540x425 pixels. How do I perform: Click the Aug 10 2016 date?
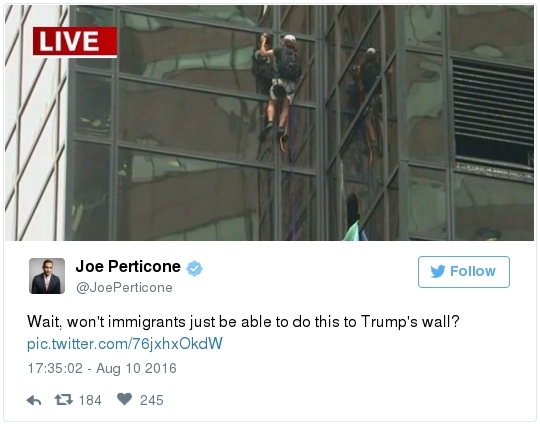pos(136,369)
